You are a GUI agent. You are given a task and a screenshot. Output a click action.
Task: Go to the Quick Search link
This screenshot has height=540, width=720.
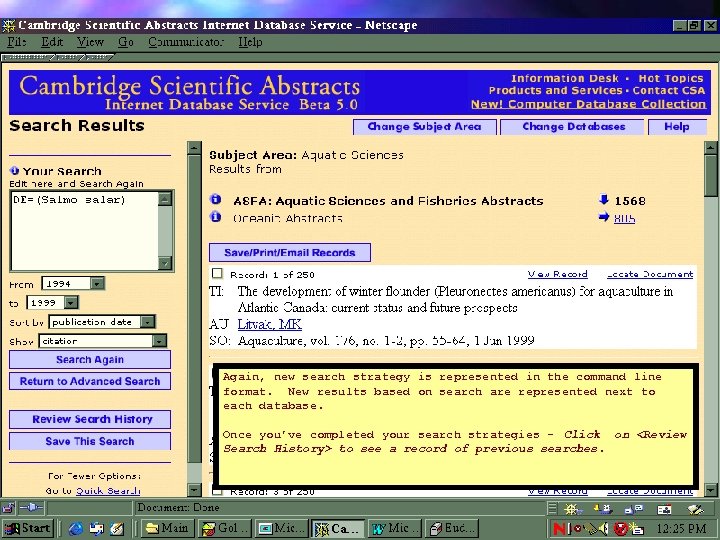pos(108,491)
